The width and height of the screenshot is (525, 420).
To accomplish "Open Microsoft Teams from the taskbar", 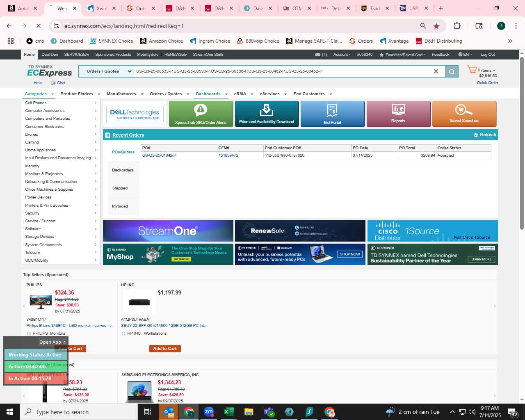I will tap(269, 412).
